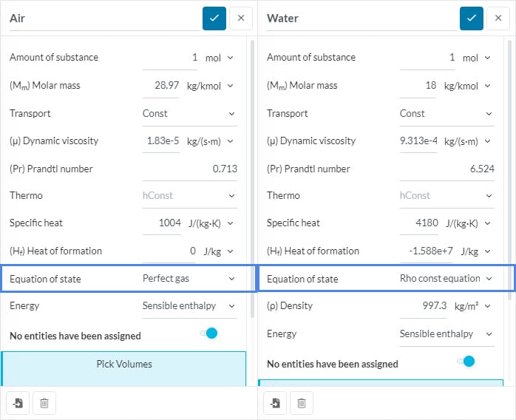
Task: Toggle Water entity assignment switch
Action: [x=466, y=362]
